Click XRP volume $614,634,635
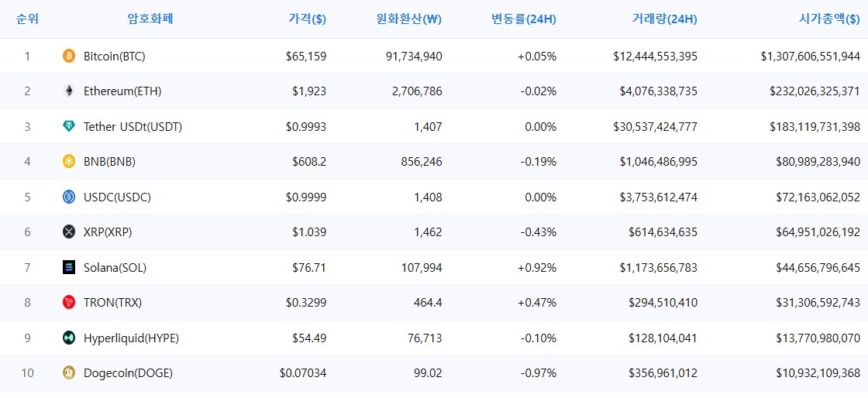Image resolution: width=868 pixels, height=398 pixels. pyautogui.click(x=663, y=232)
